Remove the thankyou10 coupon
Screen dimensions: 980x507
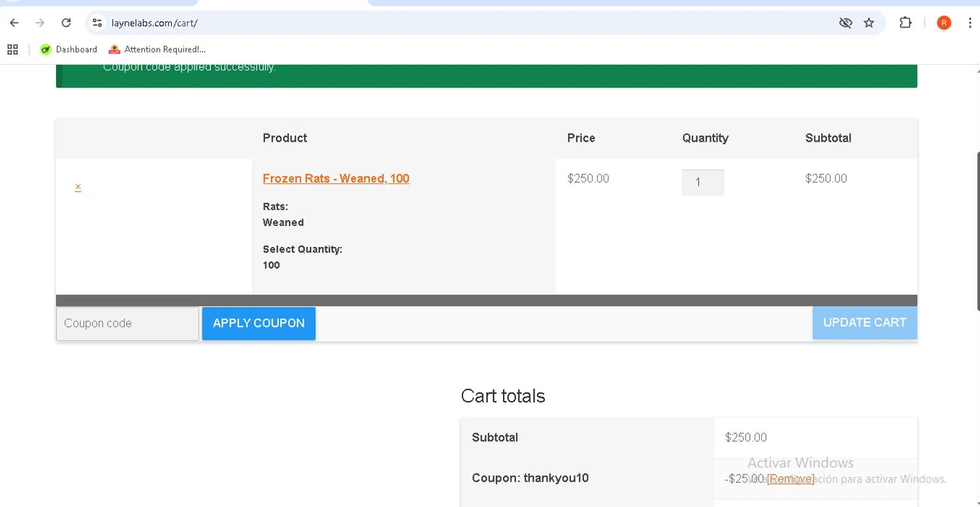click(791, 479)
